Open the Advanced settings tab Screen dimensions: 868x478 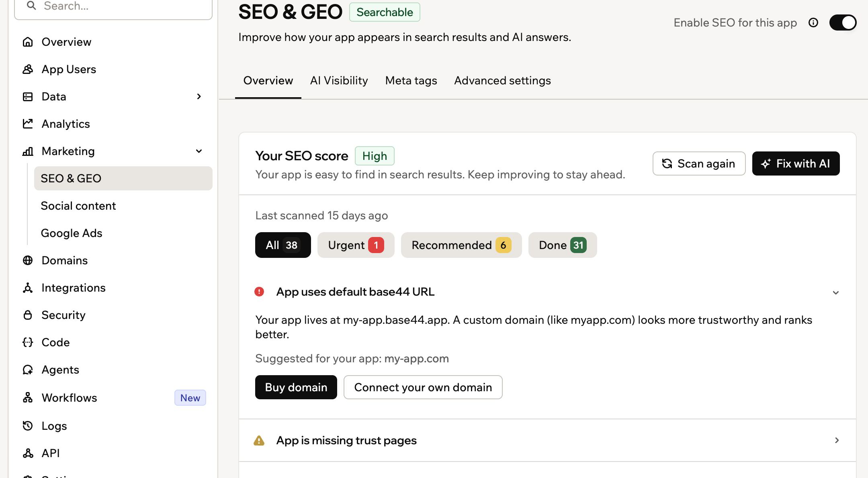point(502,81)
